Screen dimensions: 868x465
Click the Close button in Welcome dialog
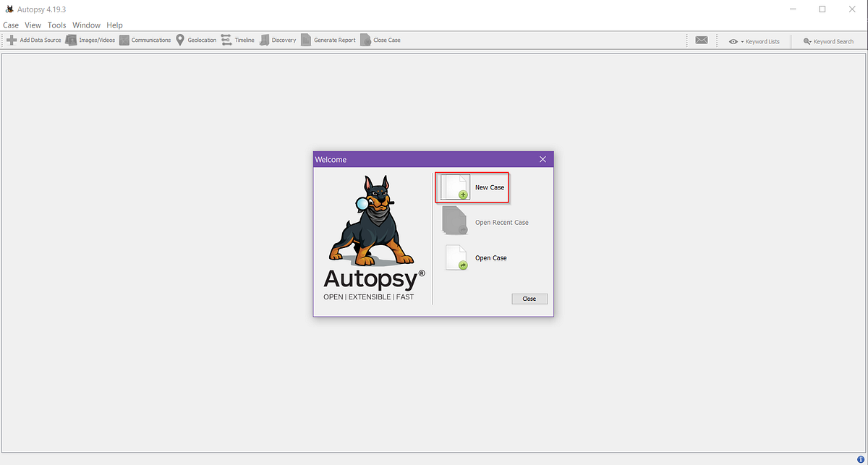click(x=529, y=299)
